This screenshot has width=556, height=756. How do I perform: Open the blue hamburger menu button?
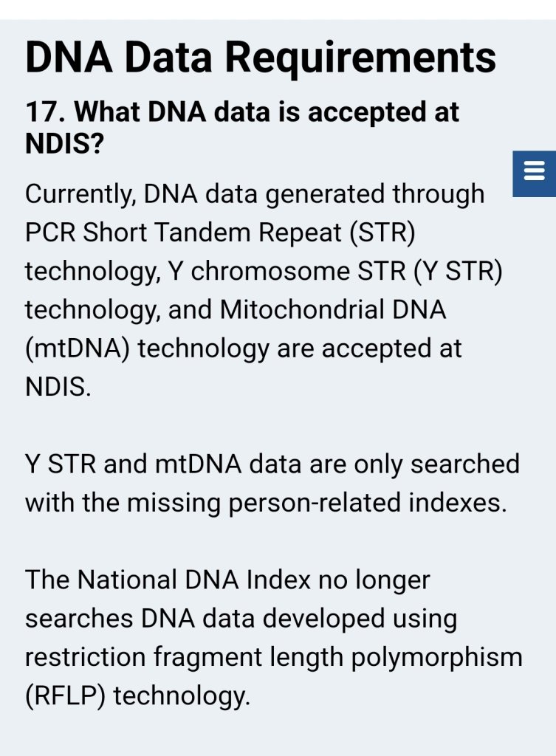(534, 173)
